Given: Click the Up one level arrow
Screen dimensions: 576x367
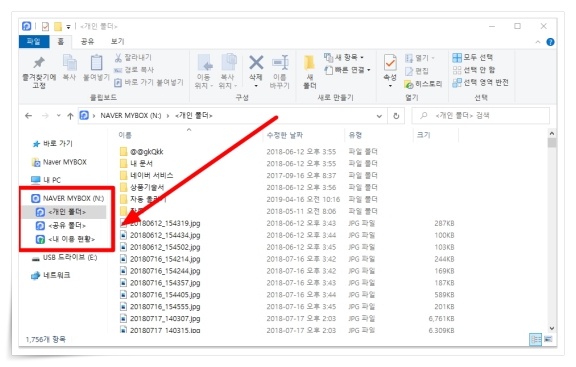Looking at the screenshot, I should [70, 116].
